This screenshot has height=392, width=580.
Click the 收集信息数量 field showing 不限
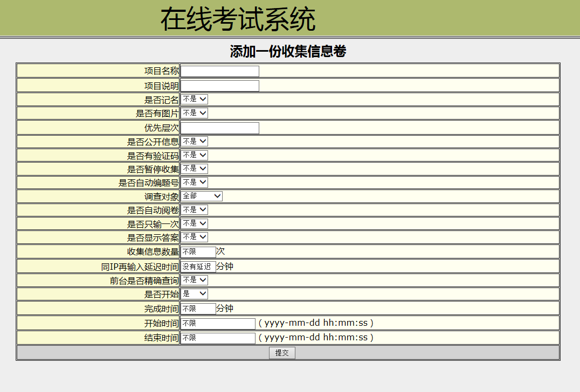click(198, 252)
